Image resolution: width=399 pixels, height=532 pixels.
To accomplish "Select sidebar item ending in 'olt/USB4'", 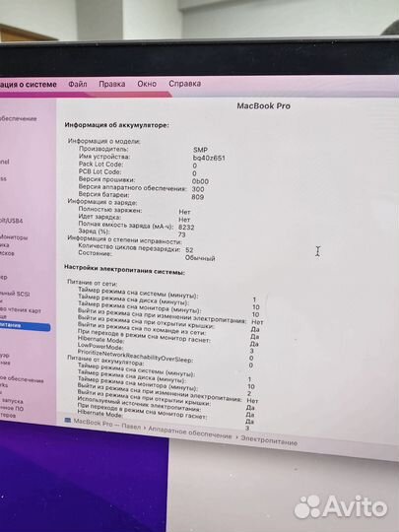I will [x=12, y=221].
